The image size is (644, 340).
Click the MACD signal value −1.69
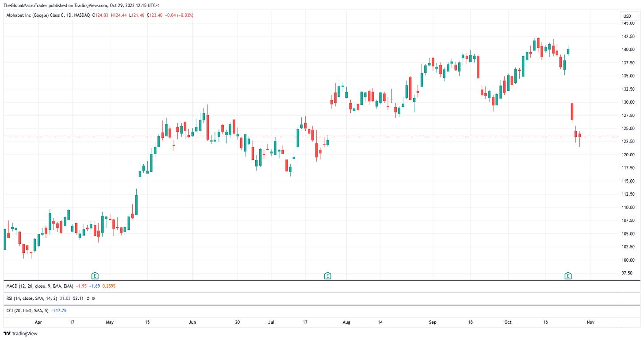(94, 286)
